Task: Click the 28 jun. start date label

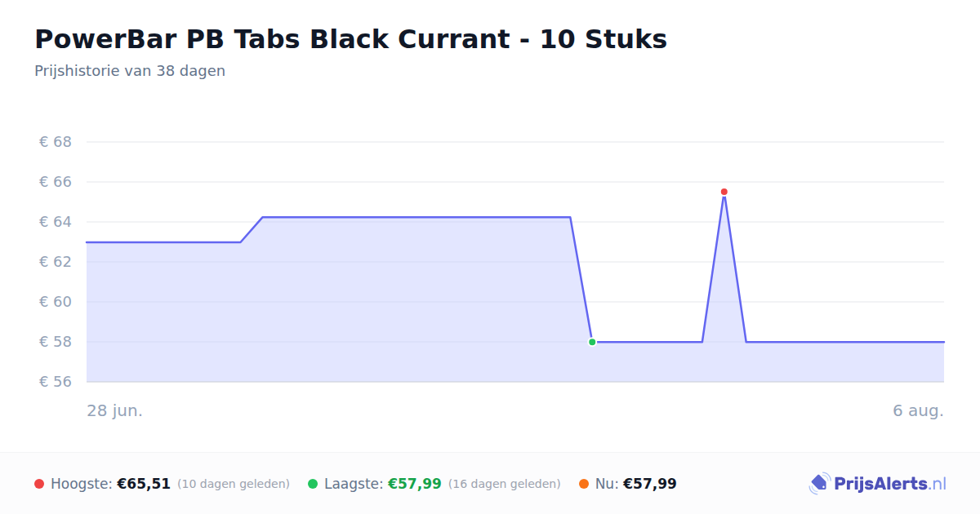Action: tap(115, 410)
